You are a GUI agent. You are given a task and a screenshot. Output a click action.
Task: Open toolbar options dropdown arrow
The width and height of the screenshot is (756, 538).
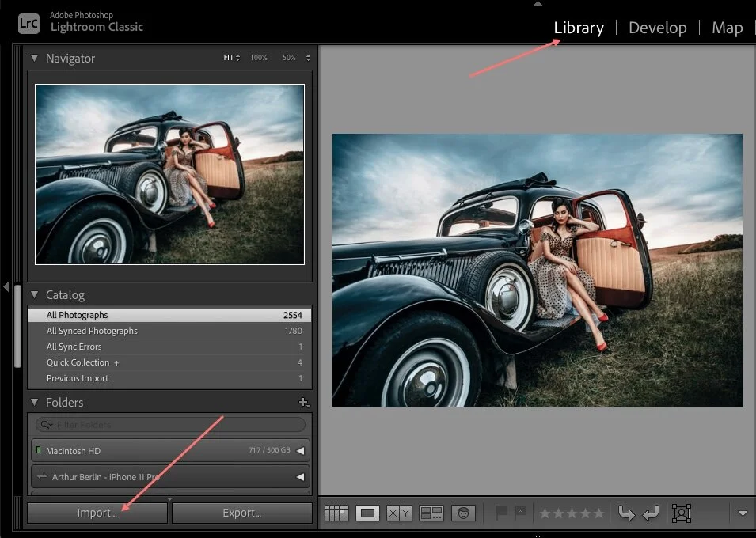743,513
